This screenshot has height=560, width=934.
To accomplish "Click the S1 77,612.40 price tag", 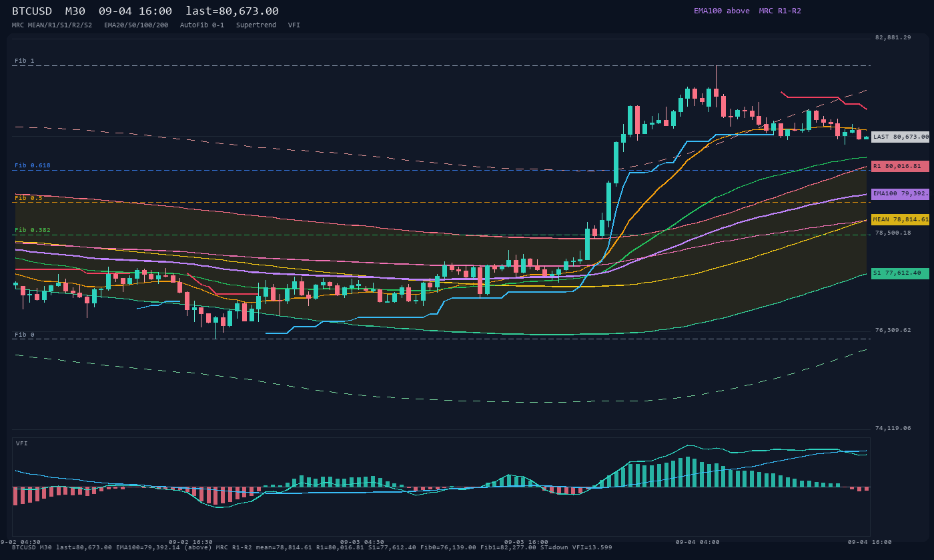I will click(x=900, y=273).
